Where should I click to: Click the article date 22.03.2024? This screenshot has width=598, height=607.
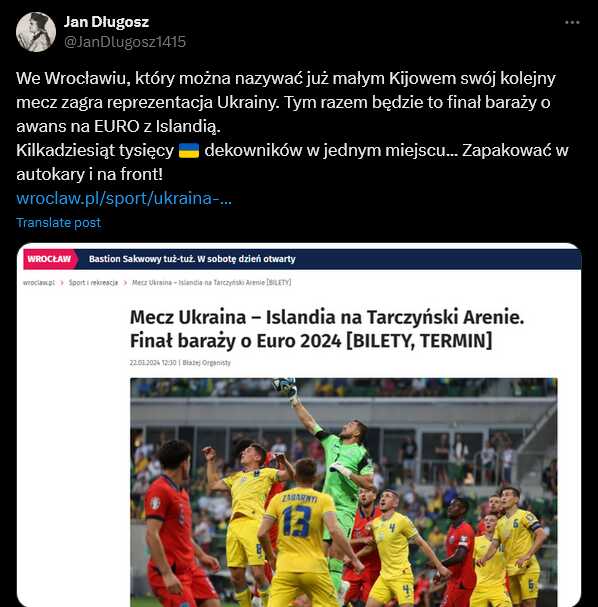tap(153, 363)
